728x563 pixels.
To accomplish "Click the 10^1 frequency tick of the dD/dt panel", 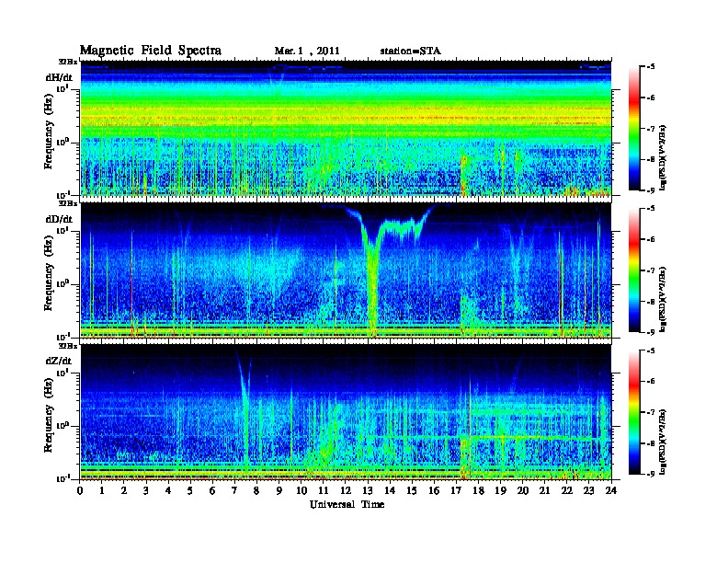I will (x=63, y=230).
